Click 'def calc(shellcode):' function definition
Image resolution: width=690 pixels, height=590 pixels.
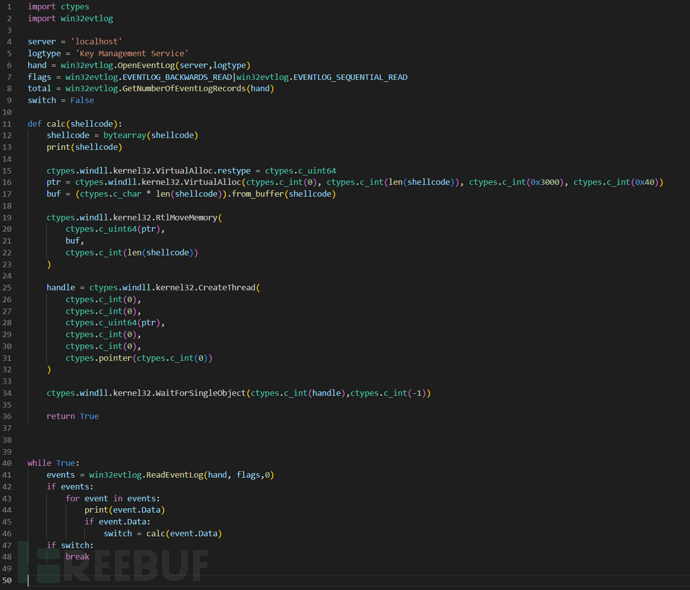pos(75,124)
